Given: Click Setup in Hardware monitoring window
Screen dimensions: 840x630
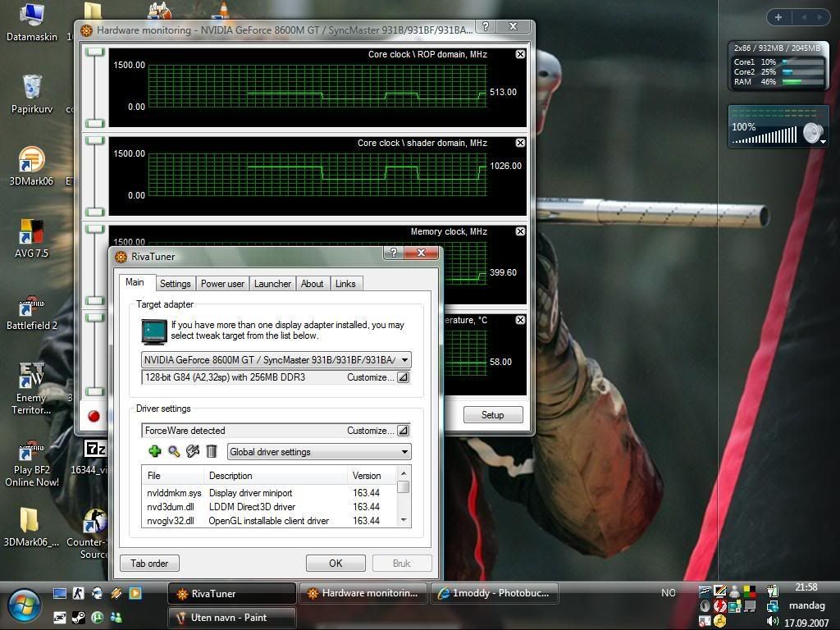Looking at the screenshot, I should coord(493,414).
